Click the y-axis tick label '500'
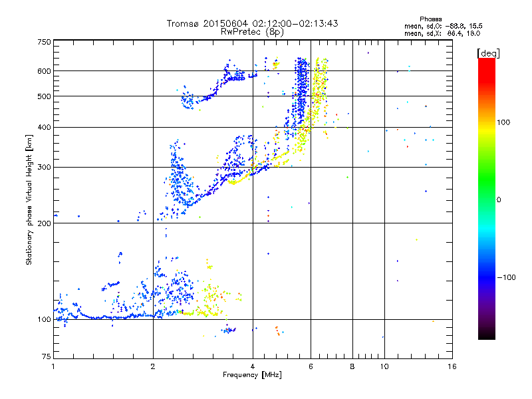Viewport: 532px width, 399px height. (44, 96)
